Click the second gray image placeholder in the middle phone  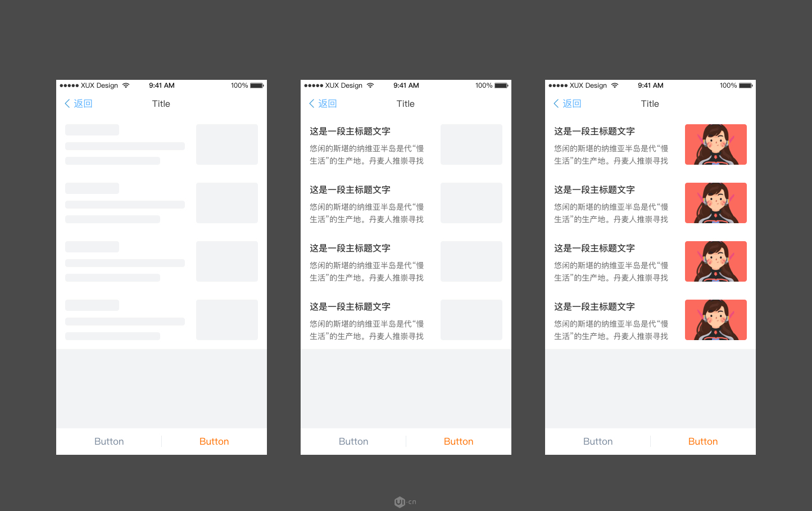pos(471,203)
